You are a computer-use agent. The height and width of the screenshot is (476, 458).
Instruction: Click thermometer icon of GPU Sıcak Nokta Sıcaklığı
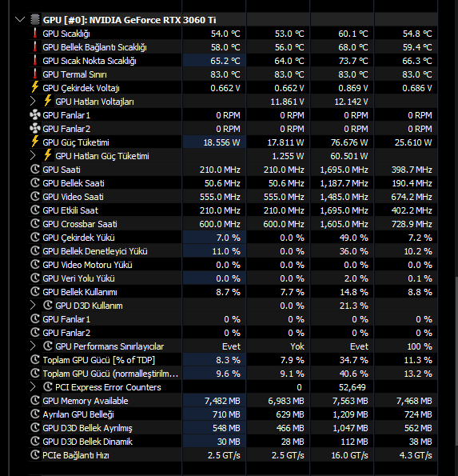35,60
